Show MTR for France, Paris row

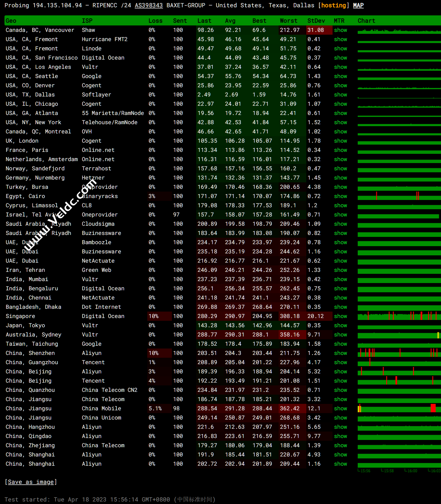pos(340,150)
